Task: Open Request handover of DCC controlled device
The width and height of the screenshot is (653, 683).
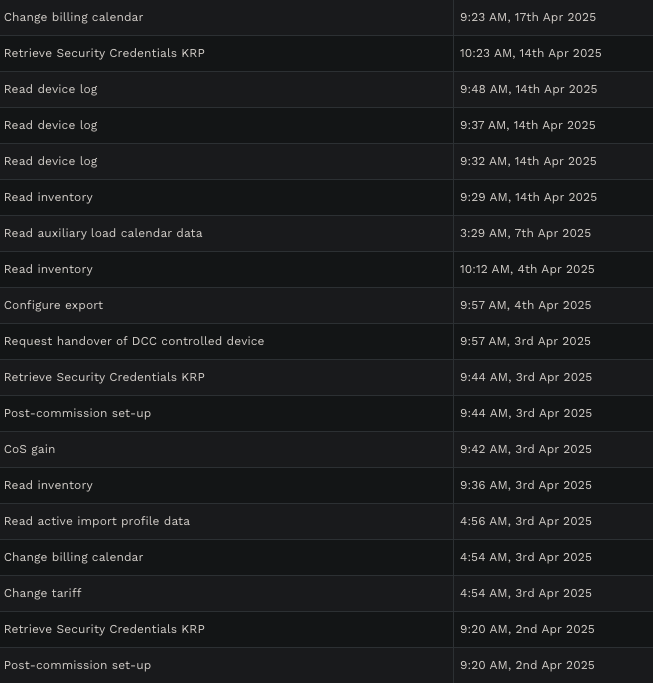Action: [x=326, y=342]
